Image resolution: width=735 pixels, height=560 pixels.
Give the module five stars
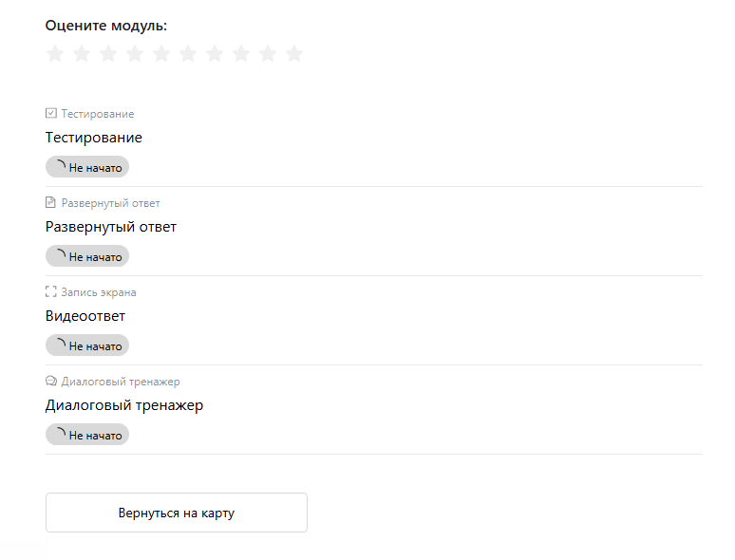coord(161,53)
